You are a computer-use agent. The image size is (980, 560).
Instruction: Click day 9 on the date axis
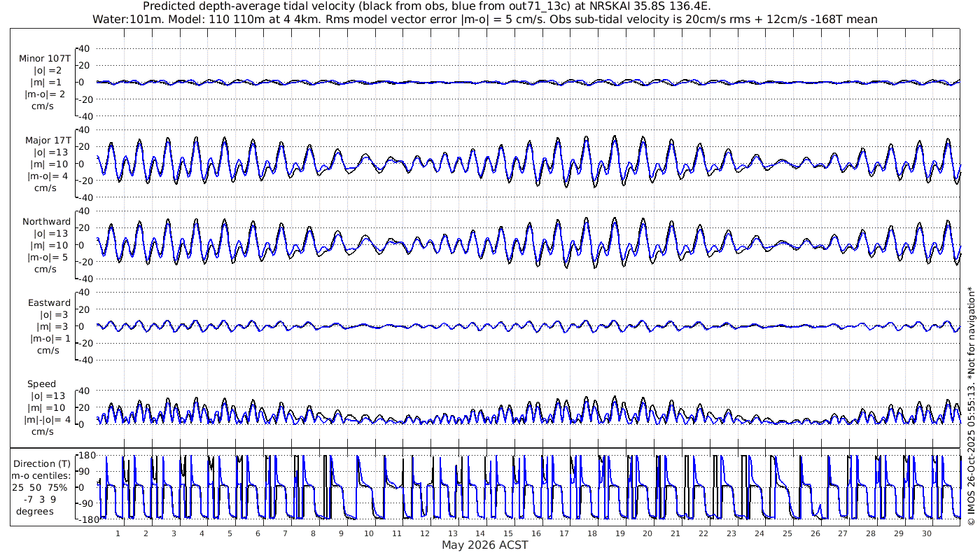point(341,533)
